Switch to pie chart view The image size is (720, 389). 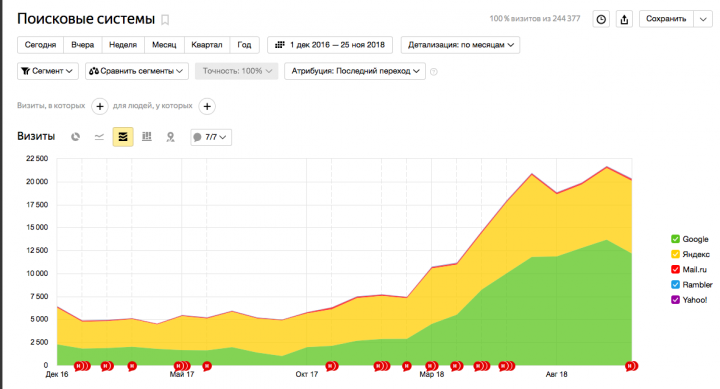tap(75, 137)
